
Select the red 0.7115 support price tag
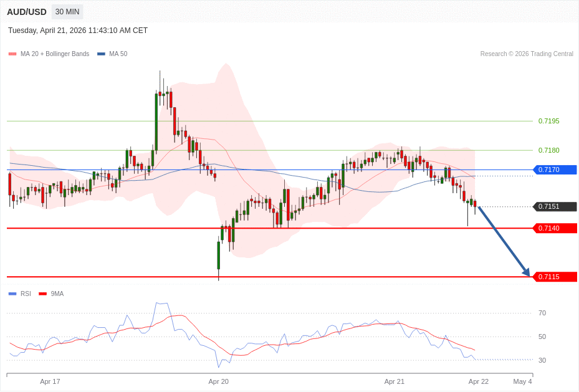pos(554,277)
